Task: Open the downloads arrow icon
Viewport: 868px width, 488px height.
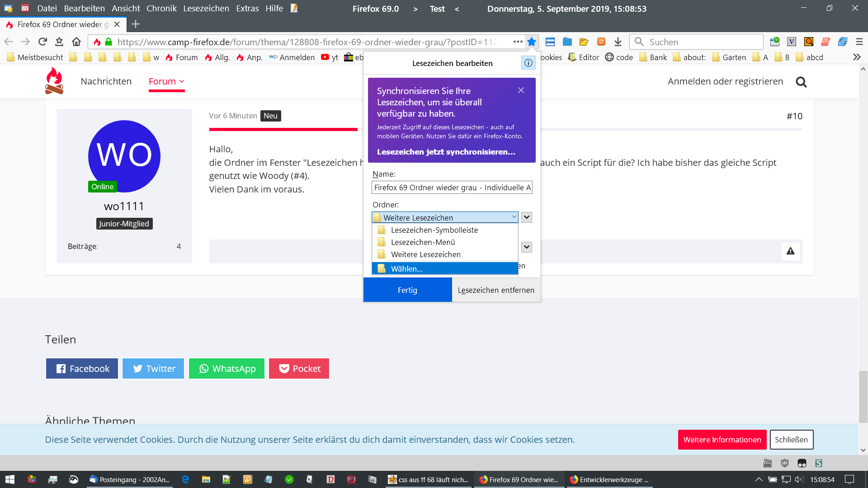Action: (x=618, y=42)
